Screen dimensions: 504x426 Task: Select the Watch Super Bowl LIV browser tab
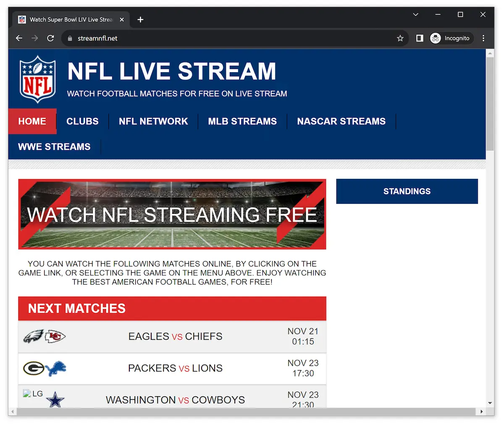[x=70, y=19]
